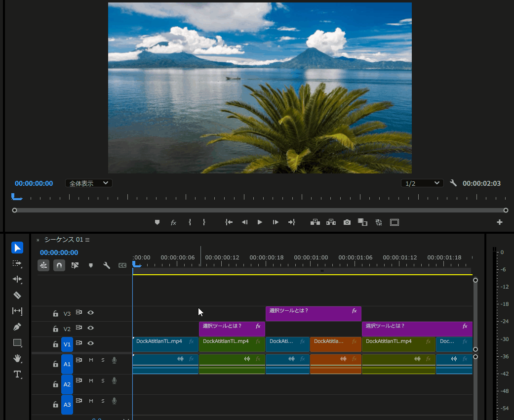
Task: Close the シーケンス 01 tab
Action: (38, 240)
